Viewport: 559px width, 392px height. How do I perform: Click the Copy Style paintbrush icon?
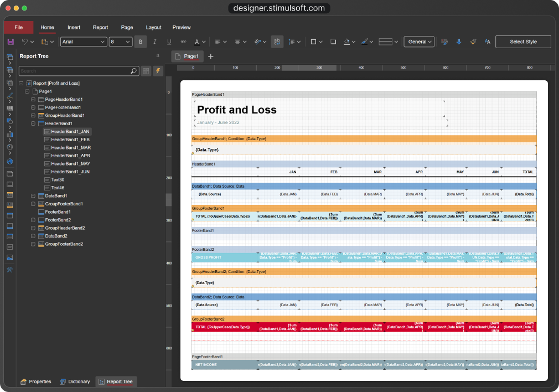coord(473,42)
